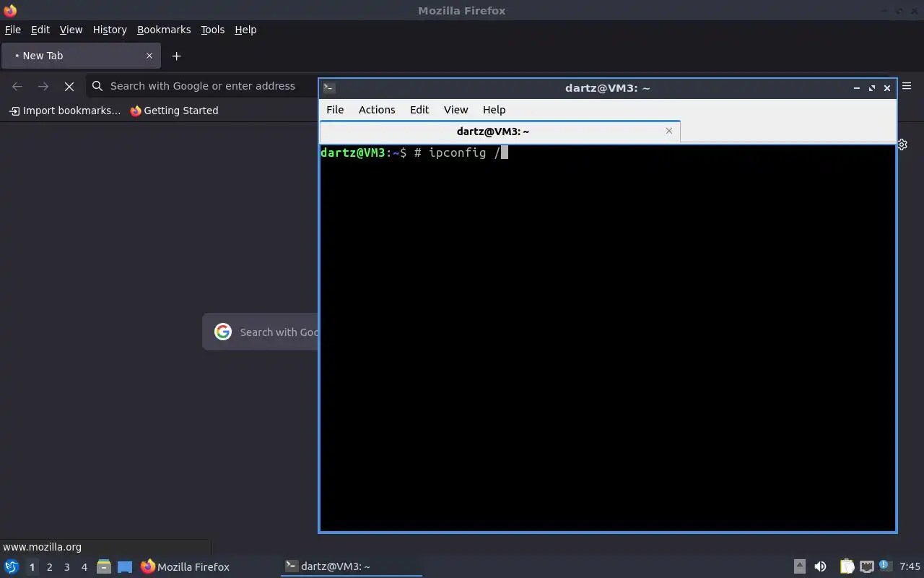The width and height of the screenshot is (924, 578).
Task: Open the LXQt start menu
Action: tap(12, 566)
